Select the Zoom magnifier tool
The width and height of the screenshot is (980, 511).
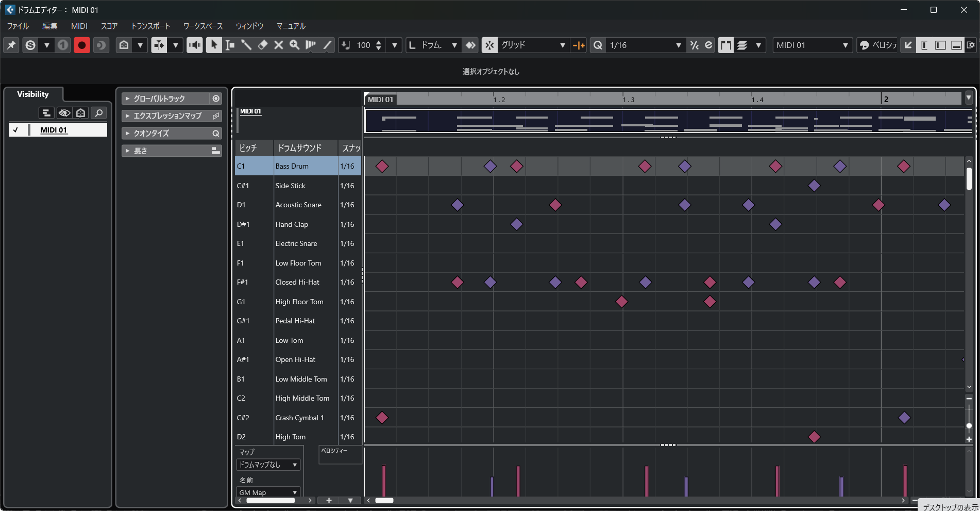pos(295,45)
